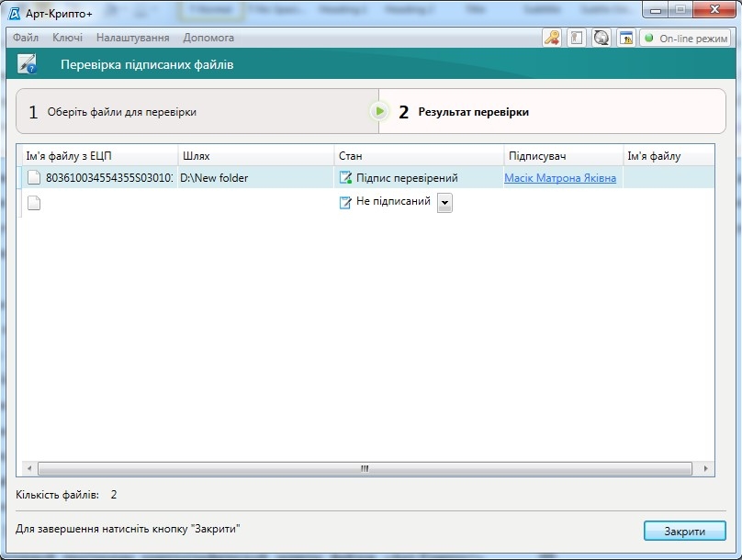Click the horizontal scrollbar right arrow

[706, 469]
